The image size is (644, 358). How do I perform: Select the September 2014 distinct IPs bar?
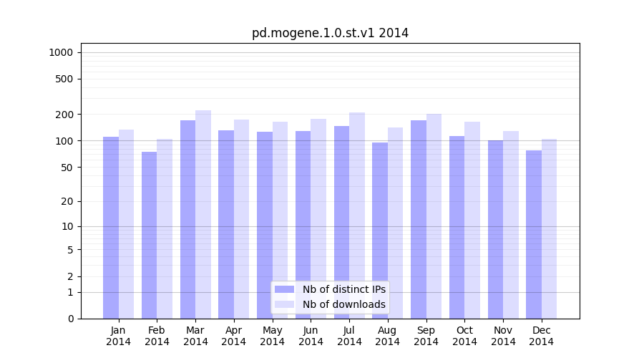click(419, 219)
